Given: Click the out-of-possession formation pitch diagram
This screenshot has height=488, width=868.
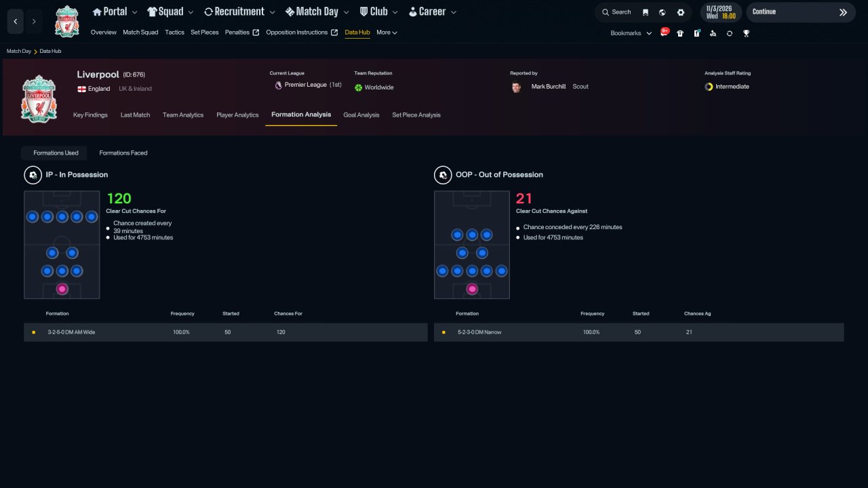Looking at the screenshot, I should pyautogui.click(x=472, y=245).
